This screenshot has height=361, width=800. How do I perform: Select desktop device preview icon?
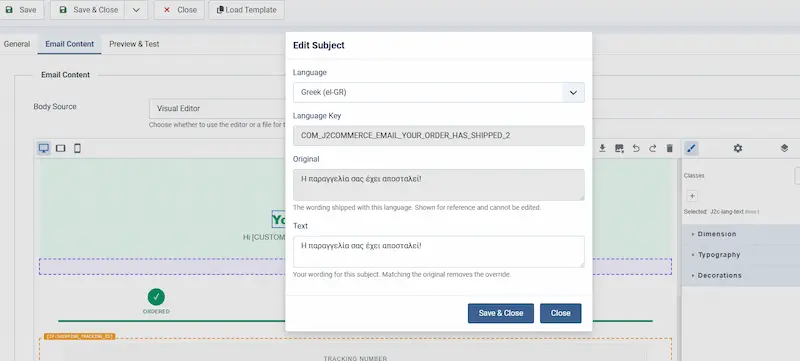pos(44,148)
